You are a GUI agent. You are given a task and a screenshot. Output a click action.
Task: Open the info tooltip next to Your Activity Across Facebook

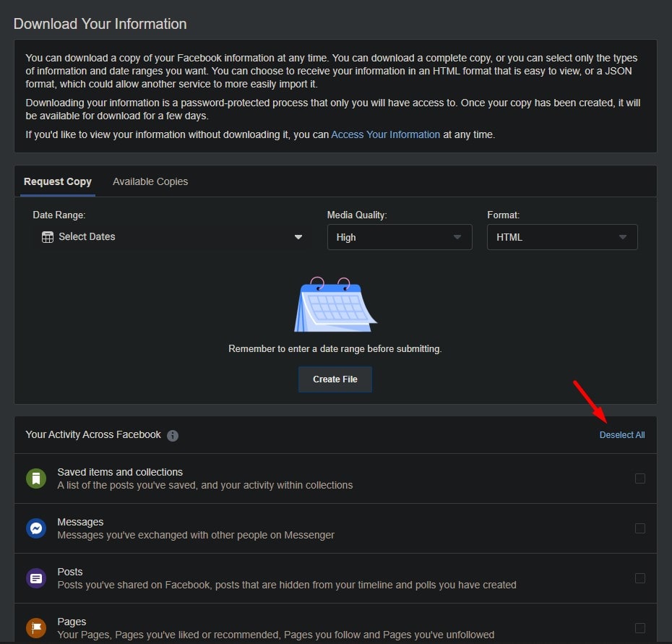[x=173, y=435]
